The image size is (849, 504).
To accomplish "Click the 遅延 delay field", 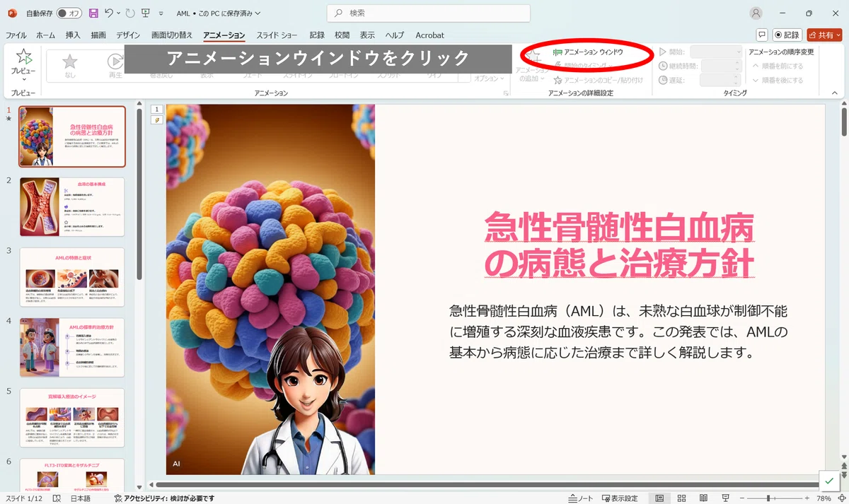I will click(x=720, y=80).
